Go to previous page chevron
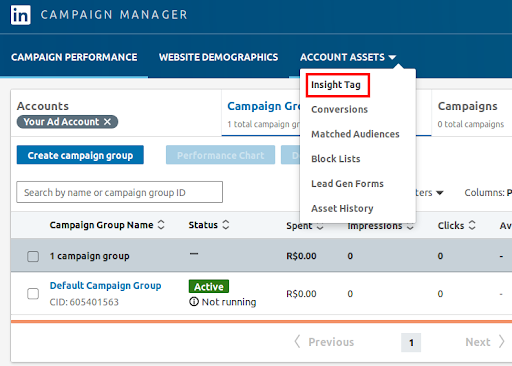This screenshot has height=366, width=512. click(297, 342)
